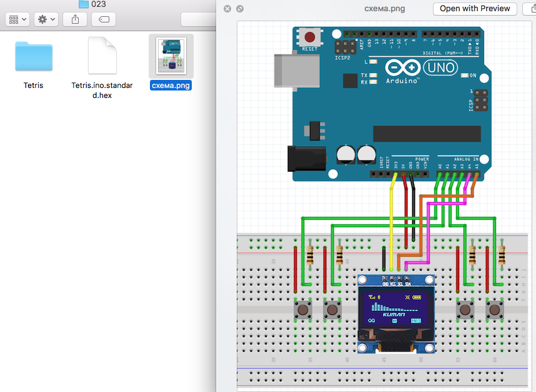Click the 023 folder icon in title bar
Image resolution: width=536 pixels, height=392 pixels.
point(84,4)
